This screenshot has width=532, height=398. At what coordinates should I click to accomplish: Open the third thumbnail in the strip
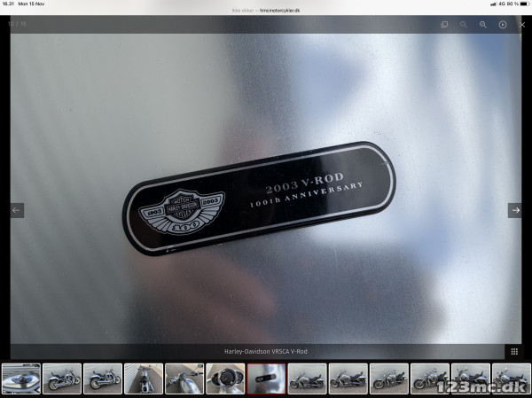tap(102, 378)
